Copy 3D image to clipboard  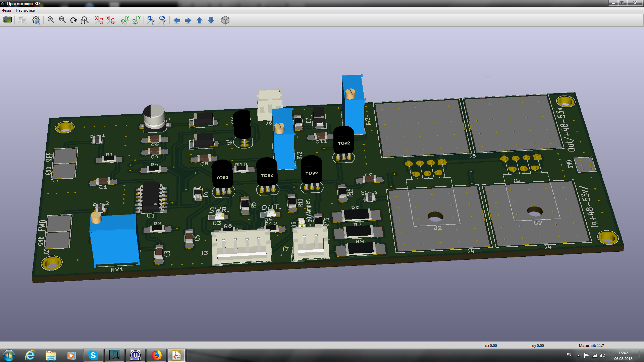coord(22,20)
